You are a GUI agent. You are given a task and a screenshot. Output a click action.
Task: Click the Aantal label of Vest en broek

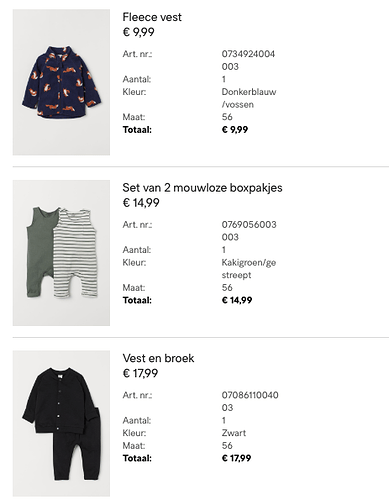(x=137, y=420)
